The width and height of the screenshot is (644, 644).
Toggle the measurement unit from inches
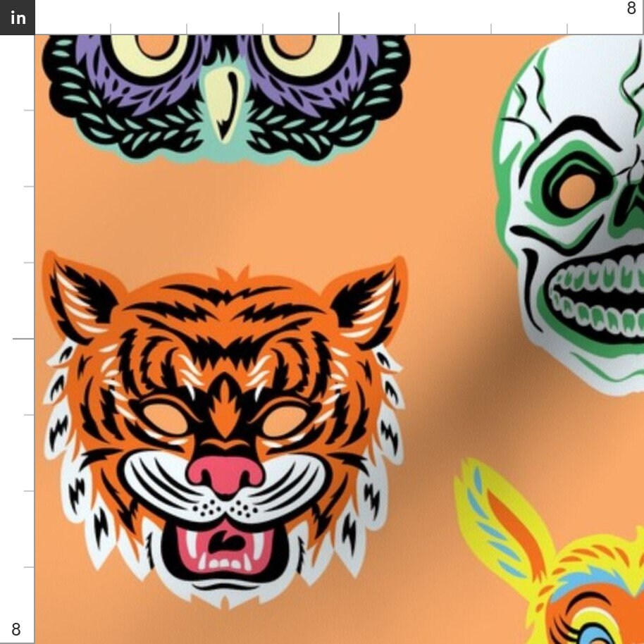tap(16, 18)
